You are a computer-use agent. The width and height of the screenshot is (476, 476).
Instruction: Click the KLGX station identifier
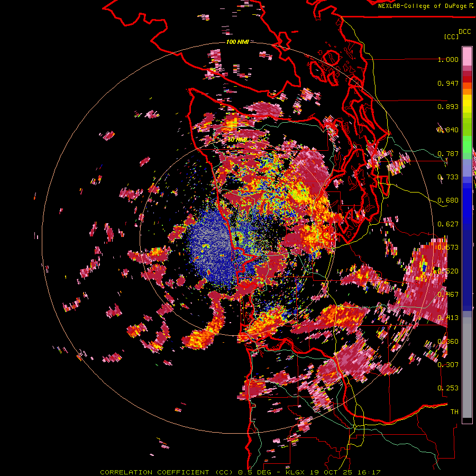point(295,472)
